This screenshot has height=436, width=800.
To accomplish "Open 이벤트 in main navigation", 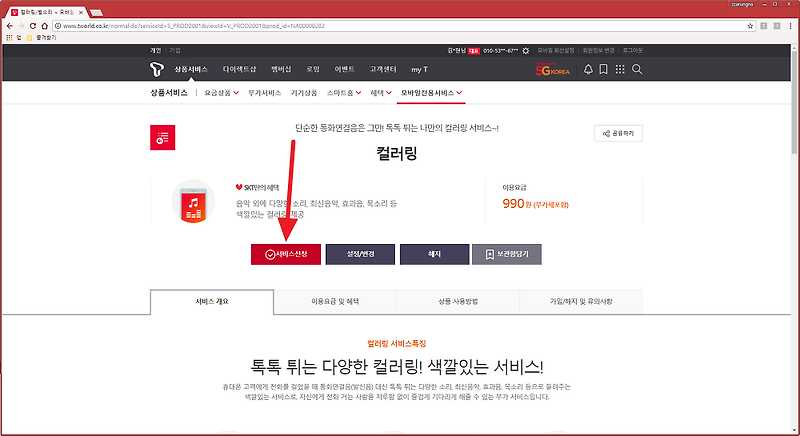I will point(344,69).
